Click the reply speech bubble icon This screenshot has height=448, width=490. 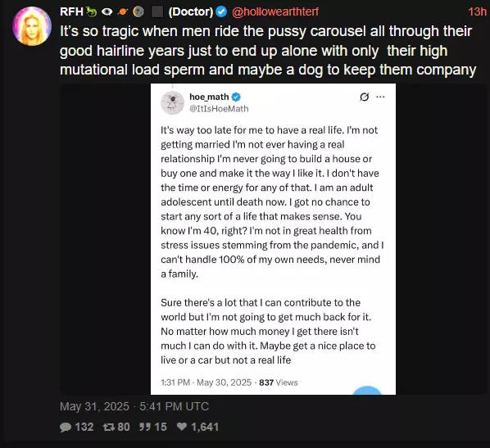[66, 427]
